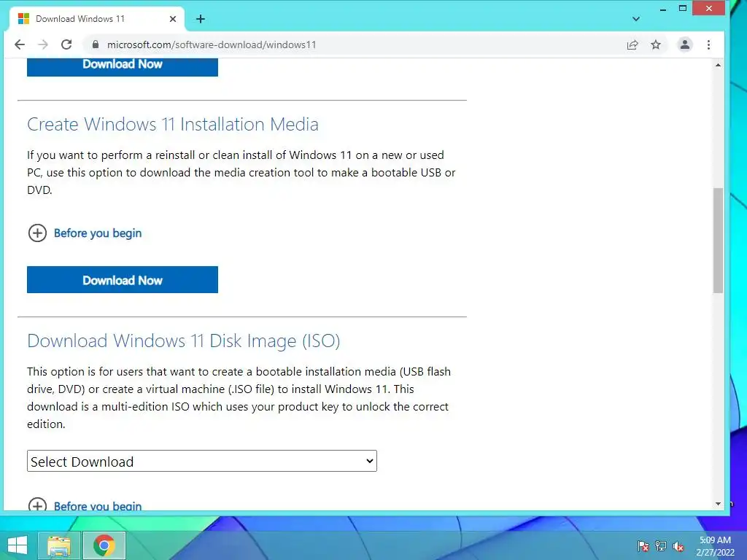Viewport: 747px width, 560px height.
Task: Click the address bar URL
Action: (211, 44)
